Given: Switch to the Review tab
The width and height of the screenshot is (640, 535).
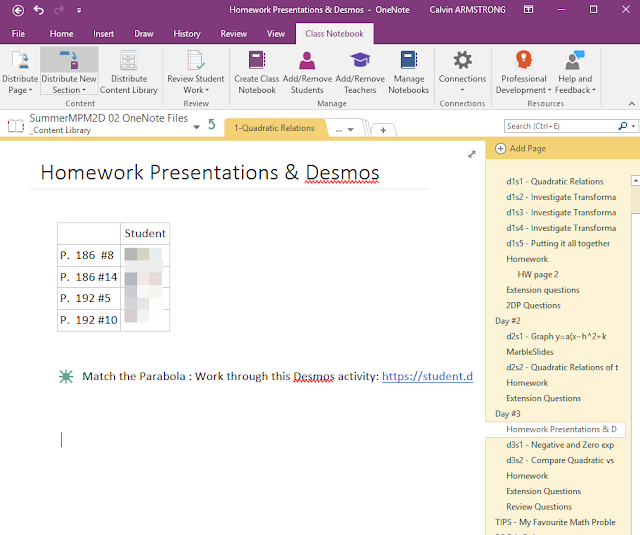Looking at the screenshot, I should [x=233, y=34].
